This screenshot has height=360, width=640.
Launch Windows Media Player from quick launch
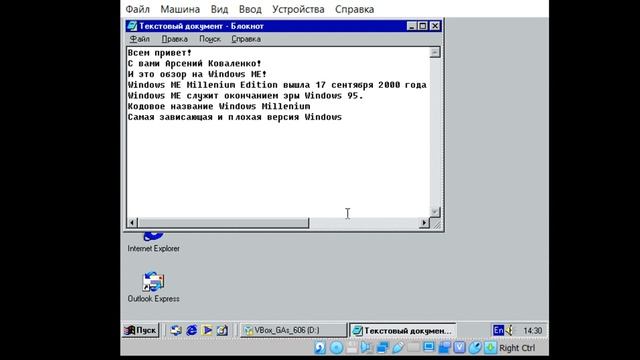207,330
